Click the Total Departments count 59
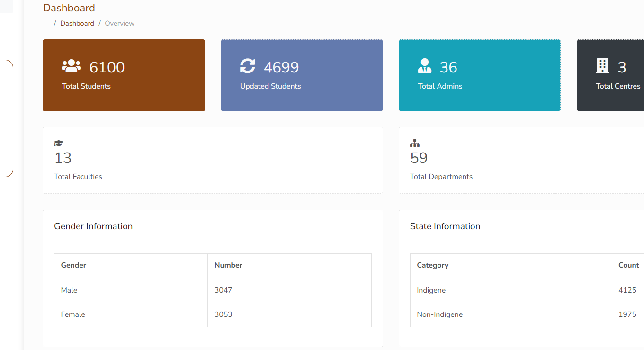Screen dimensions: 644x350 click(419, 158)
